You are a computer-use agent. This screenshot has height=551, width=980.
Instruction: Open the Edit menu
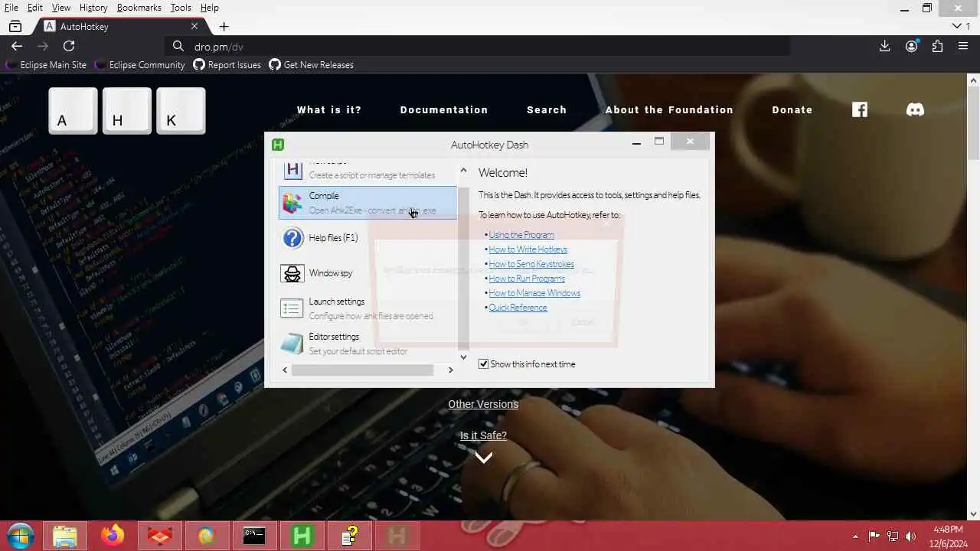pyautogui.click(x=35, y=8)
